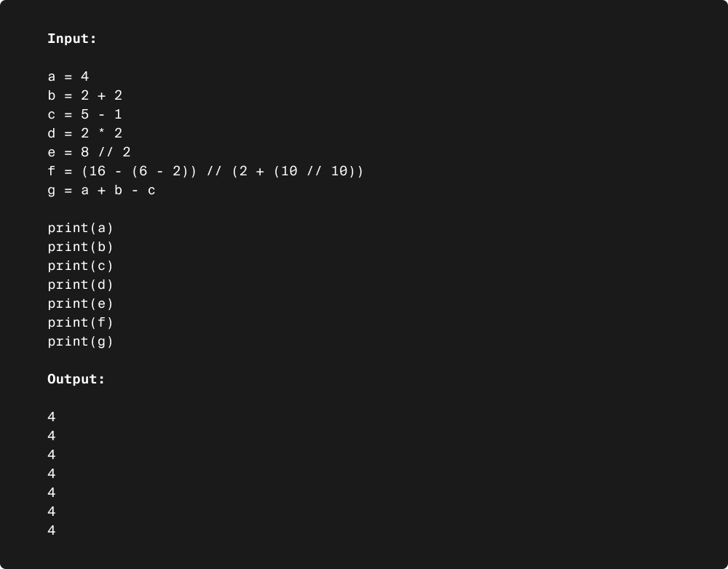Click the print(g) statement
The image size is (728, 569).
[x=80, y=341]
